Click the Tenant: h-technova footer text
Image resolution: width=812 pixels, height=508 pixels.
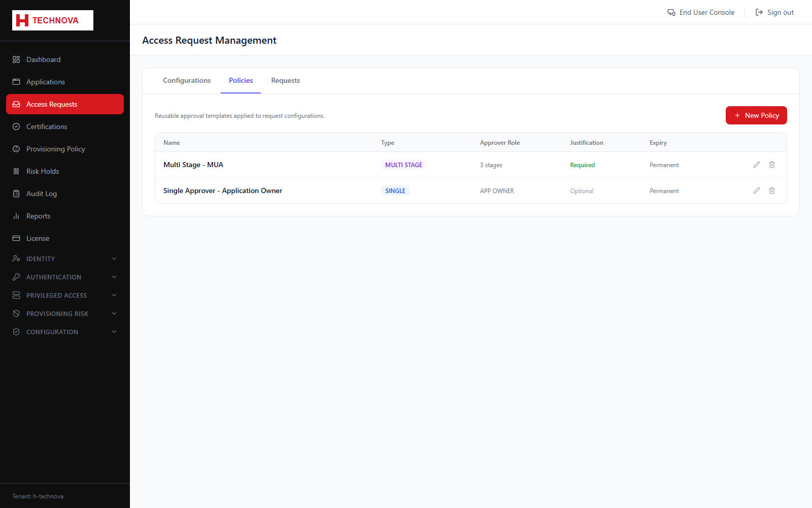coord(38,496)
